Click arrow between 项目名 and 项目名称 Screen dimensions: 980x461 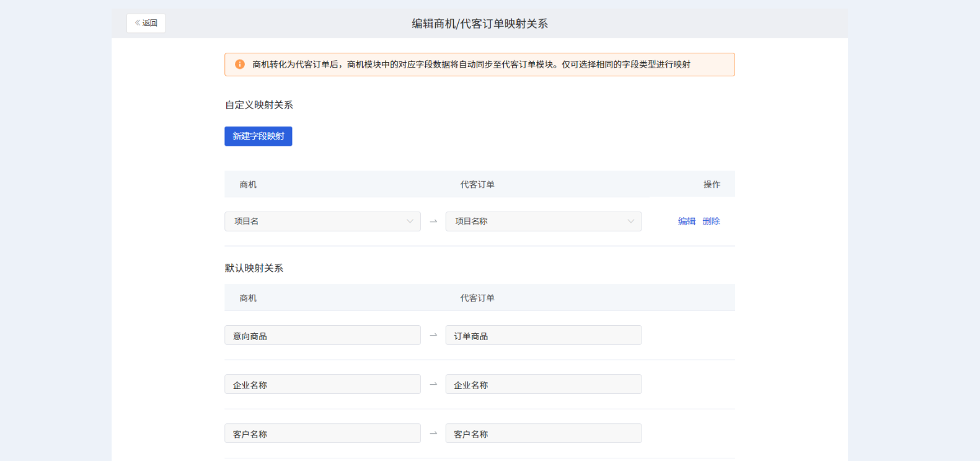(433, 222)
